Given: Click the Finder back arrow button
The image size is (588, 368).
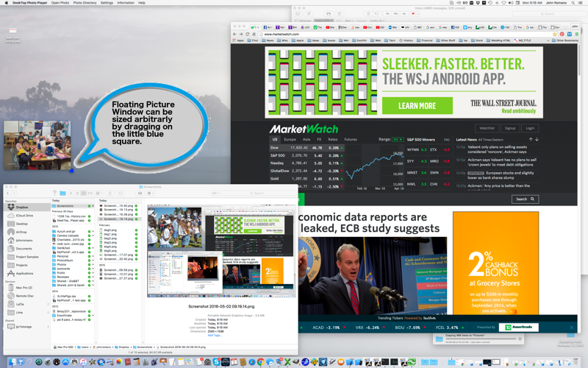Looking at the screenshot, I should [8, 193].
